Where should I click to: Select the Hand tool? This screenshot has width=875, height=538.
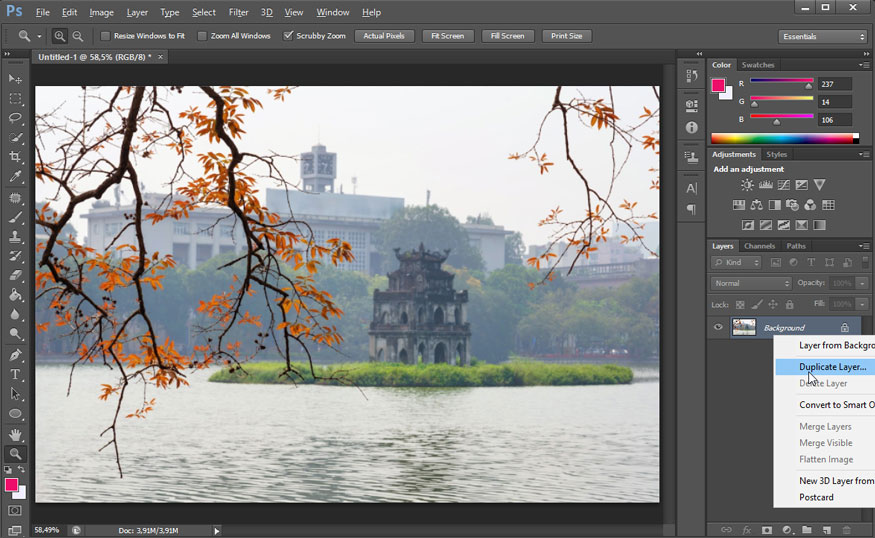[15, 434]
